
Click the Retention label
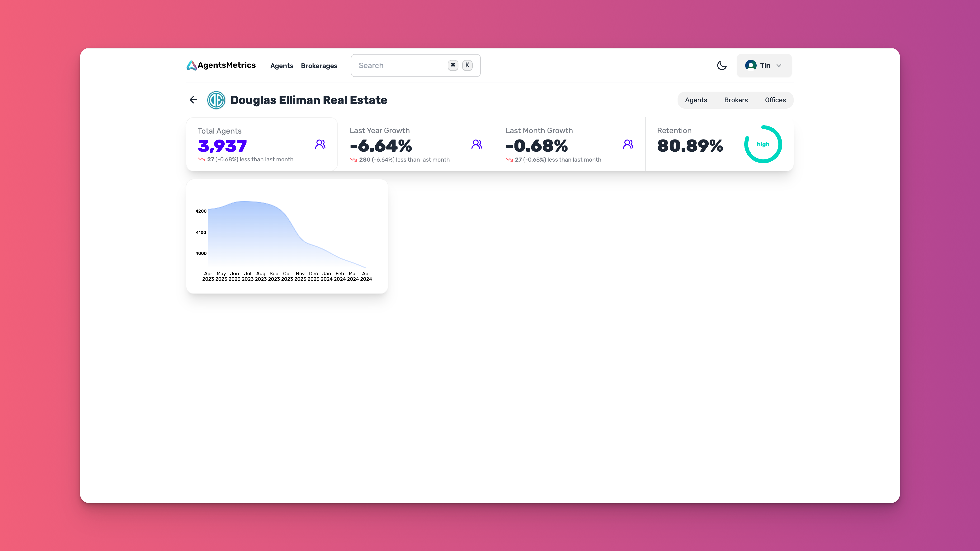pos(674,131)
